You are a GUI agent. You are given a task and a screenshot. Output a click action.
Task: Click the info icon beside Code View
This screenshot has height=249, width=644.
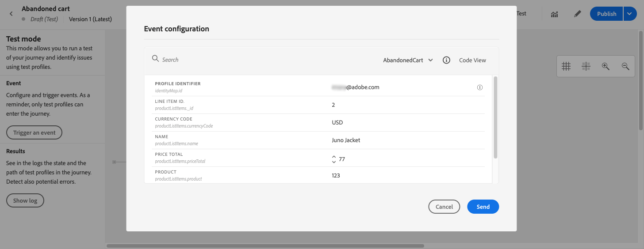tap(446, 60)
